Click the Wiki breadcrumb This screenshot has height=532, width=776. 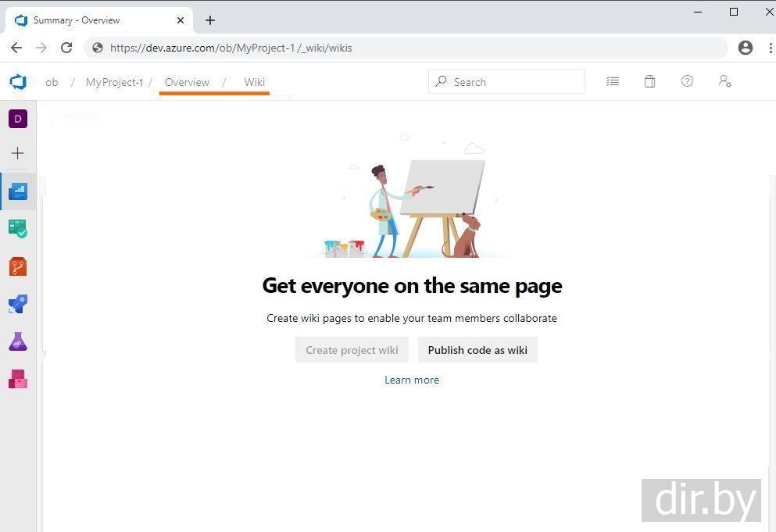click(x=255, y=82)
